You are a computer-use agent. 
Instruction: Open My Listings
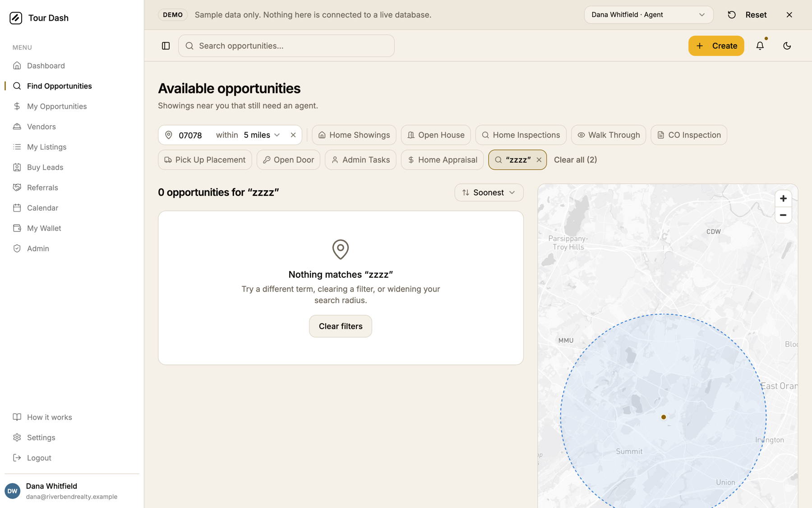[72, 147]
